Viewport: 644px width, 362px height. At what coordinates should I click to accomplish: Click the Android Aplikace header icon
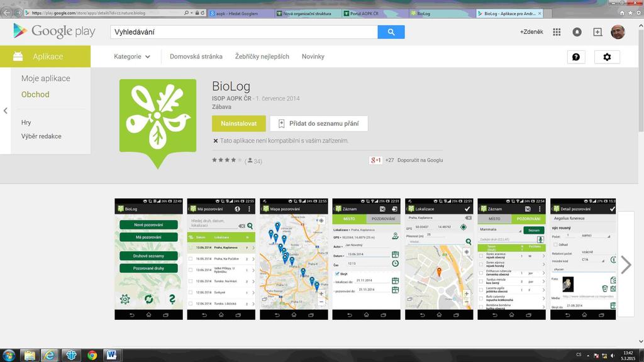[18, 56]
